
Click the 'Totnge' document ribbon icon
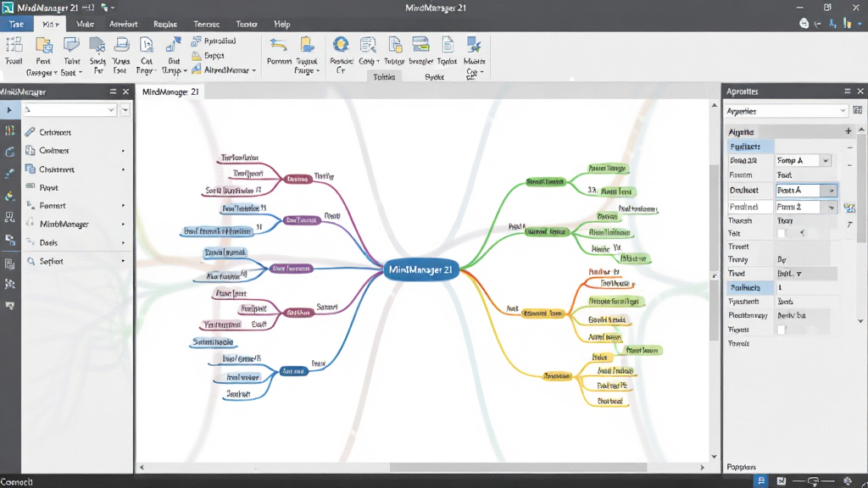tap(394, 46)
